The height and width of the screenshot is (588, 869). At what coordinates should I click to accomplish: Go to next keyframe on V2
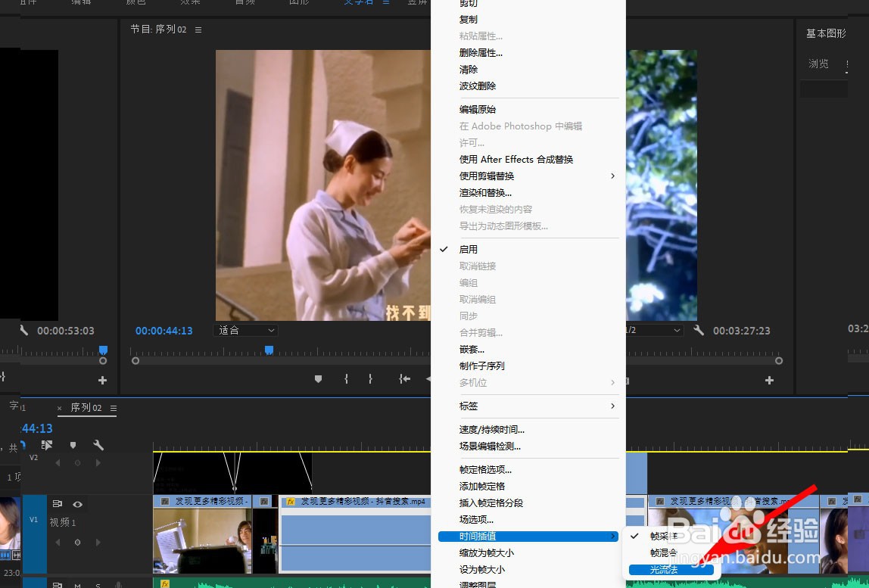coord(98,462)
